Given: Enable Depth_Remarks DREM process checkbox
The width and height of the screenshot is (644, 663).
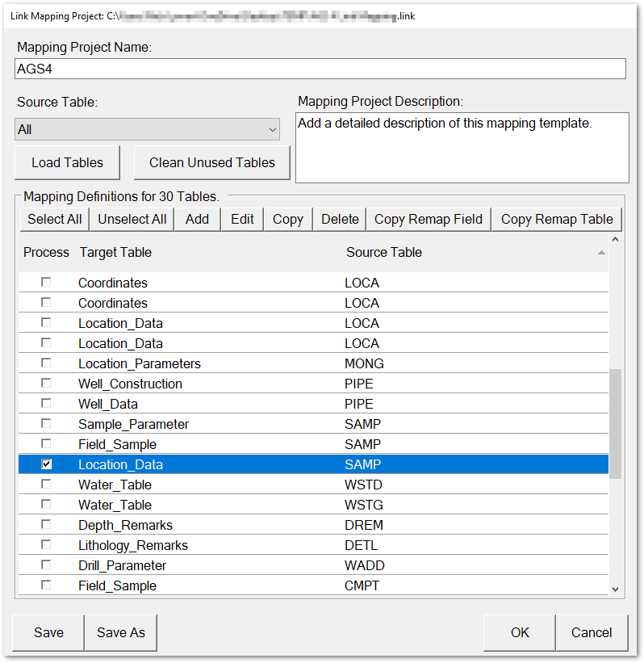Looking at the screenshot, I should point(46,525).
